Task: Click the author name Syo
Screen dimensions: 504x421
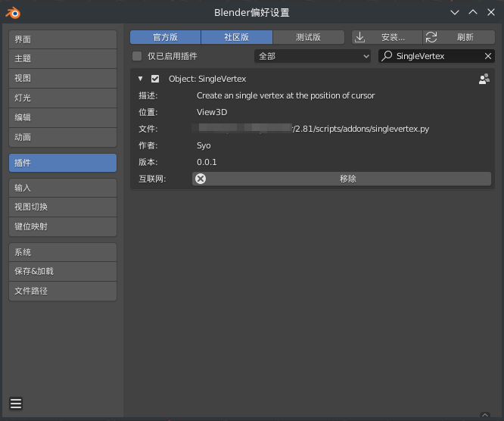Action: pos(204,145)
